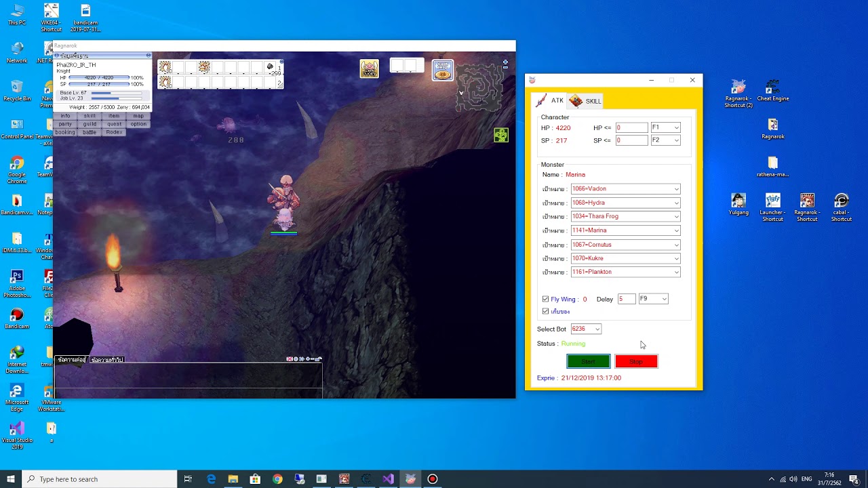Click the party button in Ragnarok
Viewport: 868px width, 488px height.
pyautogui.click(x=65, y=124)
